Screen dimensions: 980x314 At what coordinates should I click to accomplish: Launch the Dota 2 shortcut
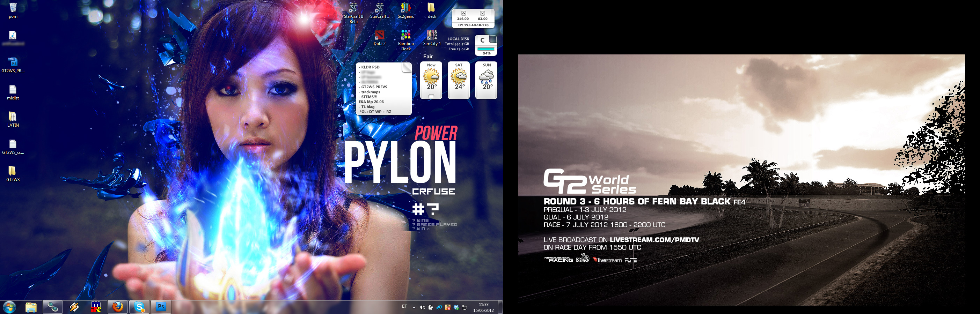pos(379,38)
